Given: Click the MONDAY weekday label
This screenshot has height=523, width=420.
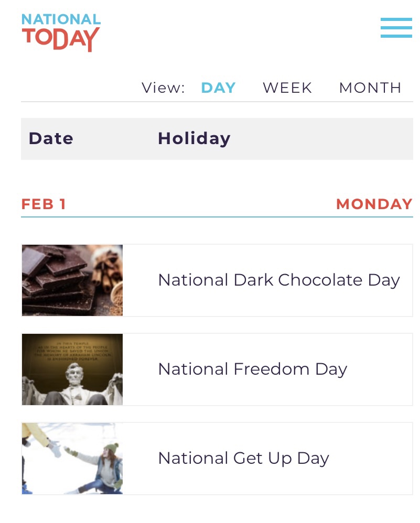Looking at the screenshot, I should point(374,204).
